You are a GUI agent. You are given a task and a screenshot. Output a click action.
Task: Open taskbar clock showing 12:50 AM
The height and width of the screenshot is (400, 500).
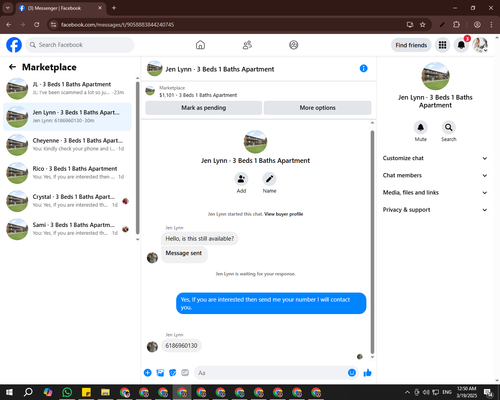pyautogui.click(x=467, y=392)
